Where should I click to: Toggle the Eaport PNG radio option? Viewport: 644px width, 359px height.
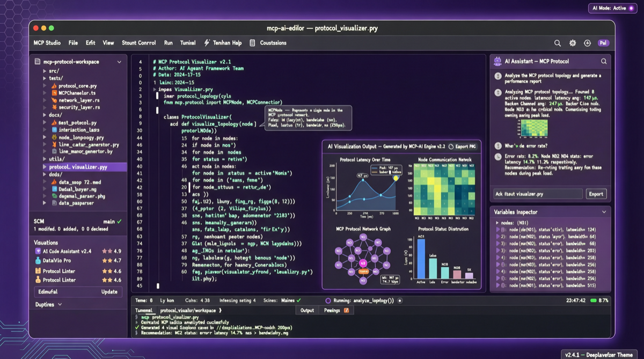[x=451, y=146]
